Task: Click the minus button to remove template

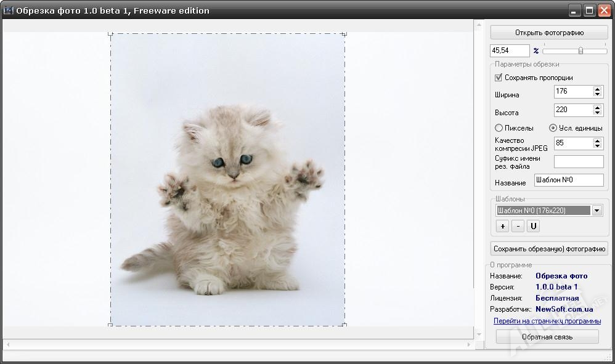Action: coord(518,226)
